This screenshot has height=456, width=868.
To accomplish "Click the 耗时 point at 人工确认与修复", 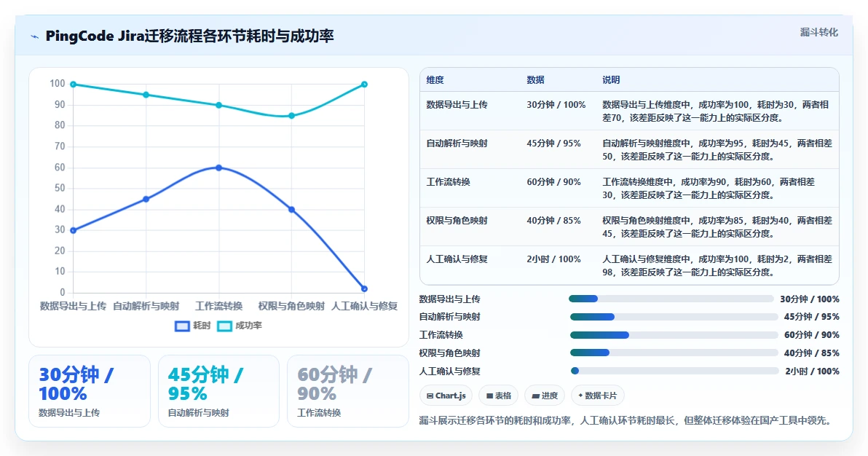I will click(x=364, y=288).
